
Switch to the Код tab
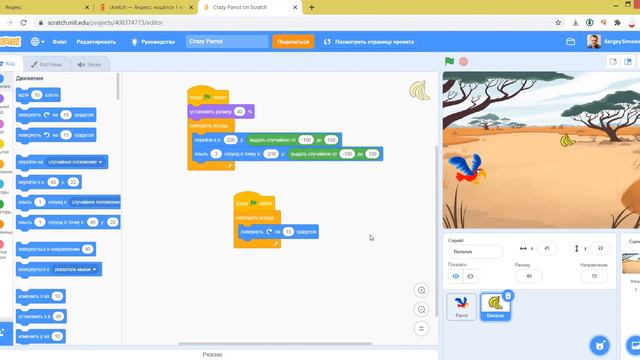point(9,64)
